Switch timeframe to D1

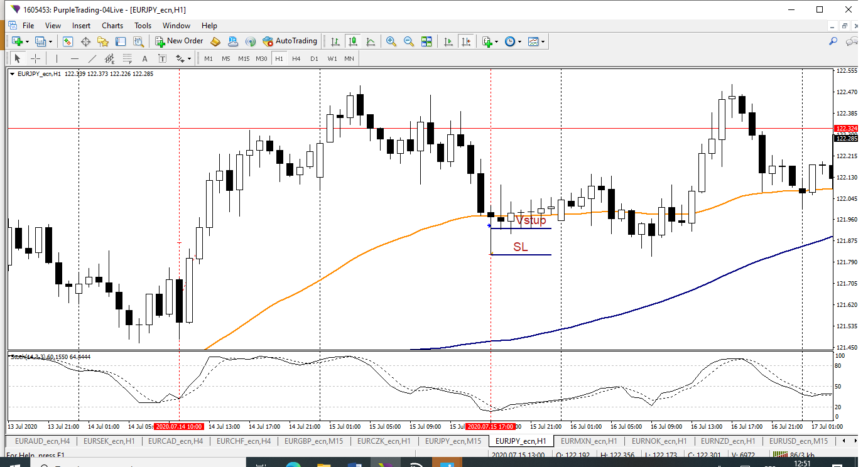pos(314,58)
